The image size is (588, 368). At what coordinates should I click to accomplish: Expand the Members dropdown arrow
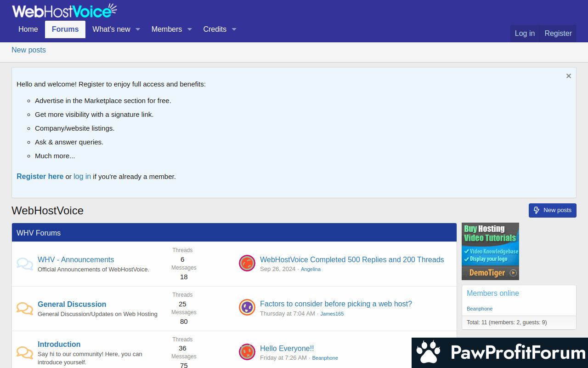coord(189,29)
